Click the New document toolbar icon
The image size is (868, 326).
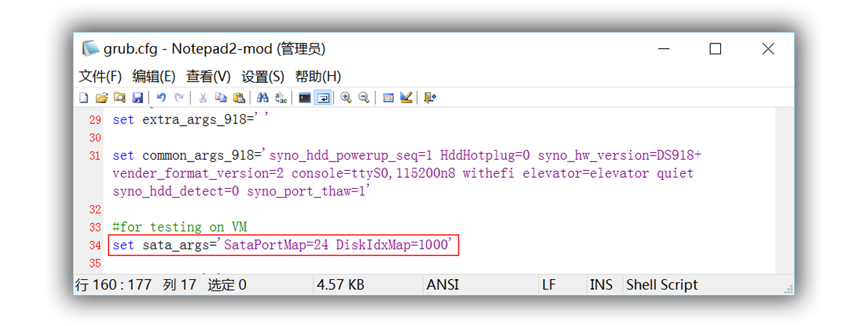tap(84, 98)
